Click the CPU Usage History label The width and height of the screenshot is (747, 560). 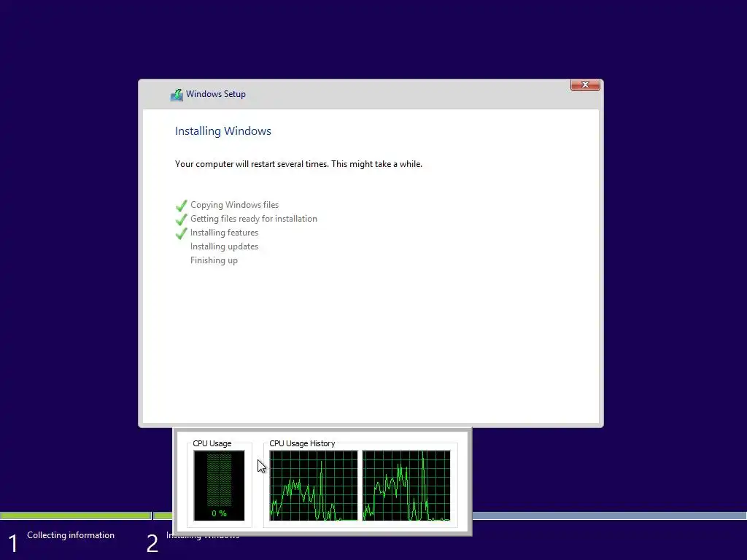click(x=302, y=443)
